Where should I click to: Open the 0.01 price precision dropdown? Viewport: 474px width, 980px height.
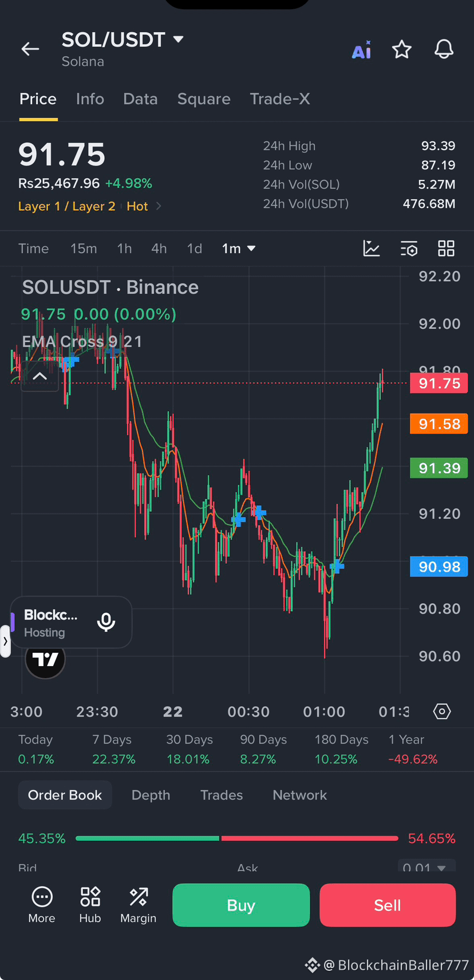click(426, 866)
